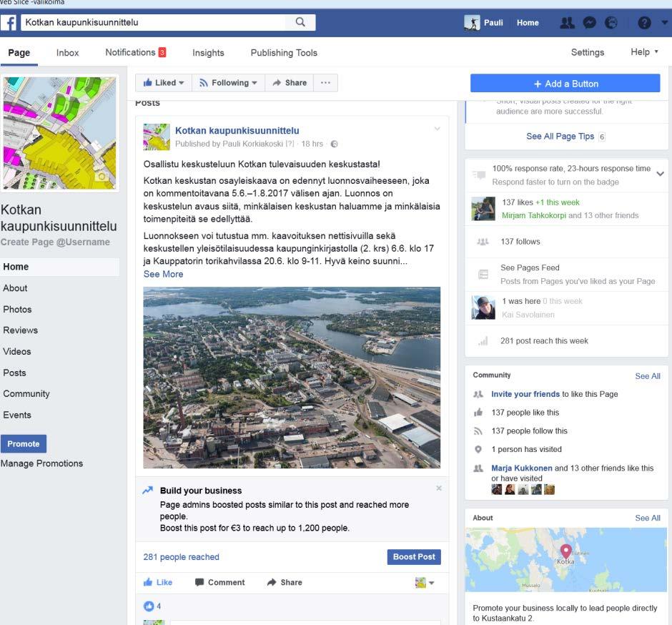This screenshot has height=625, width=672.
Task: Select the Page tab
Action: 19,53
